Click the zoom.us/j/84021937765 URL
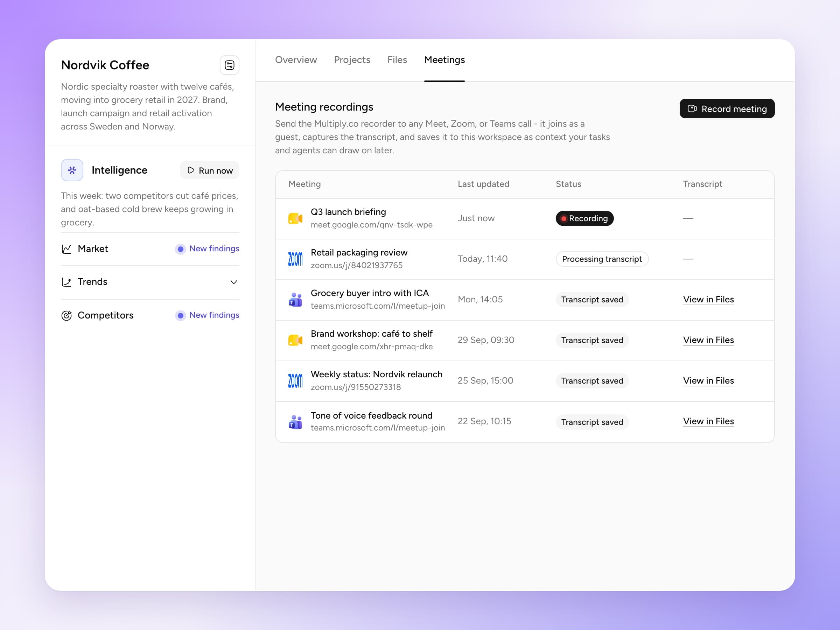This screenshot has width=840, height=630. [x=357, y=265]
